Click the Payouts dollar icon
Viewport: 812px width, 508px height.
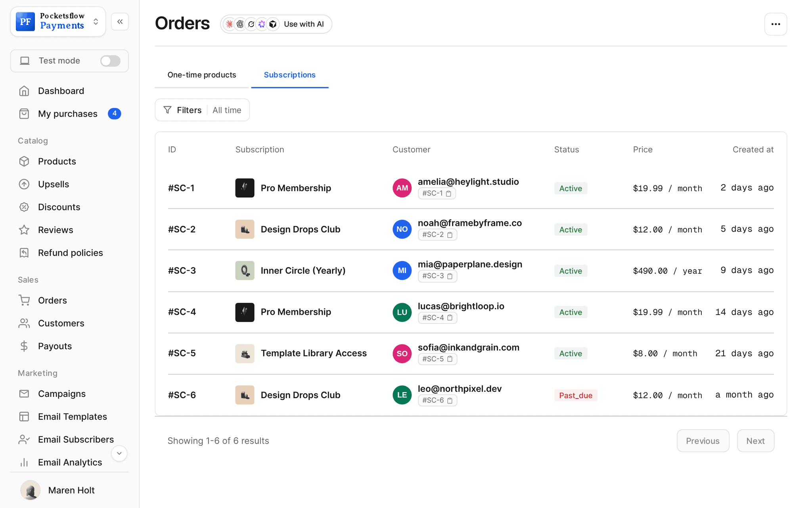click(24, 346)
